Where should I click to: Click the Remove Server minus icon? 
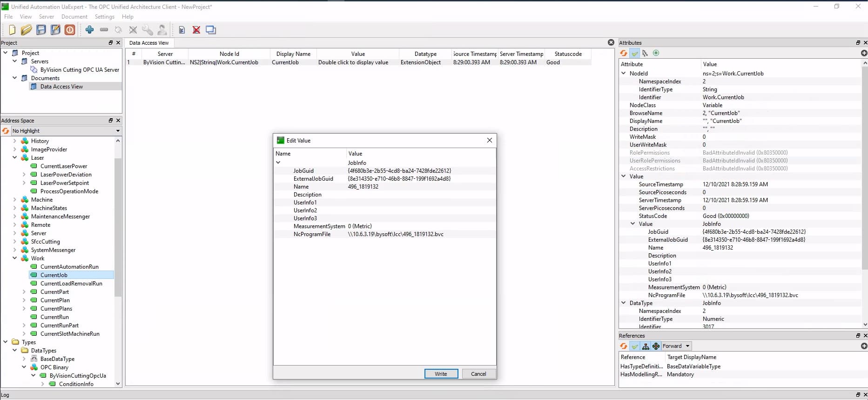click(104, 30)
